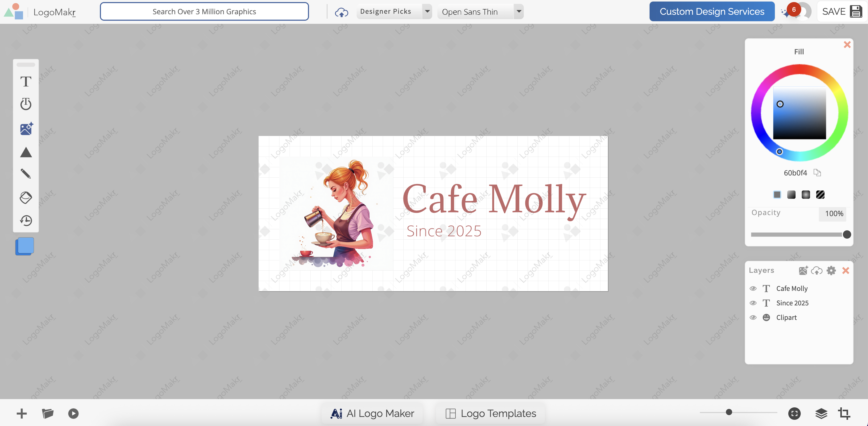The width and height of the screenshot is (868, 426).
Task: Select the triangle Shapes tool
Action: 26,152
